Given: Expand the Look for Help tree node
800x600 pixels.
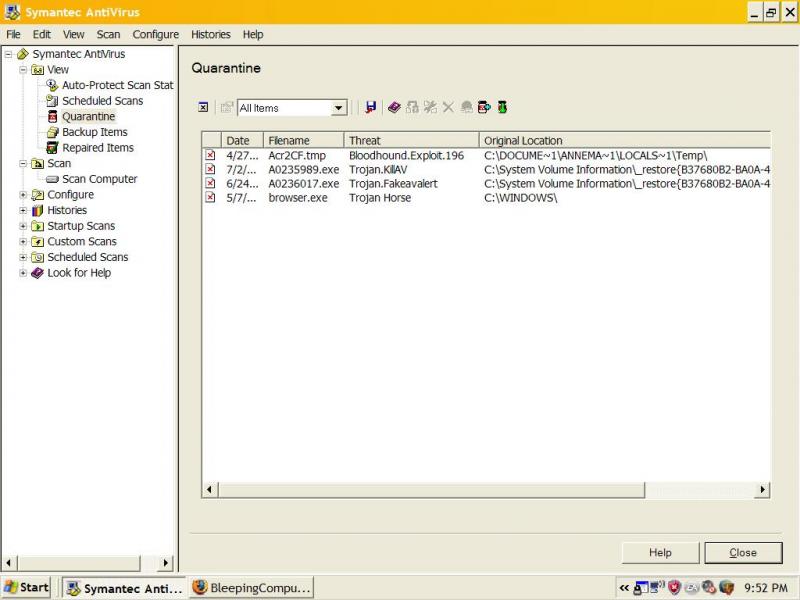Looking at the screenshot, I should point(23,273).
